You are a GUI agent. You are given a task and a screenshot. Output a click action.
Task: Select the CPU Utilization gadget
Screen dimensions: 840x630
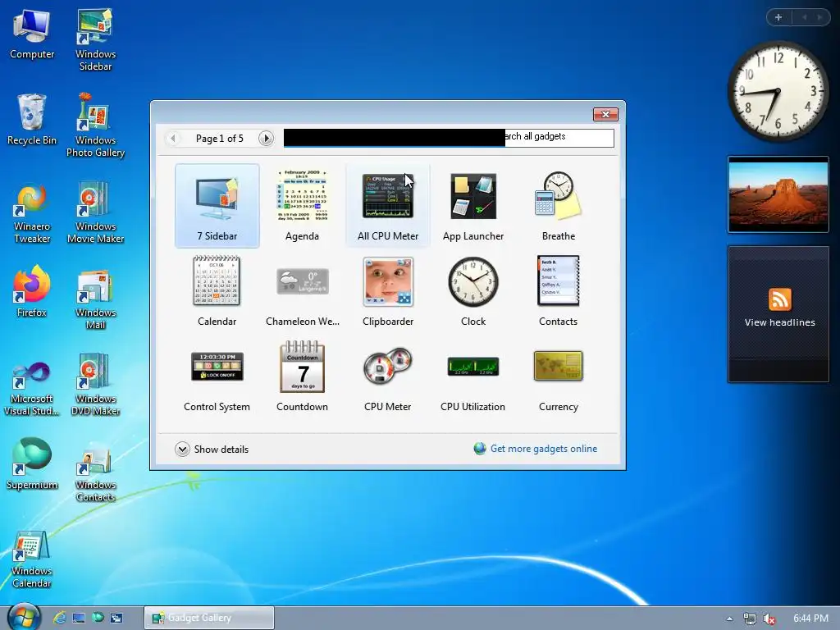click(473, 376)
